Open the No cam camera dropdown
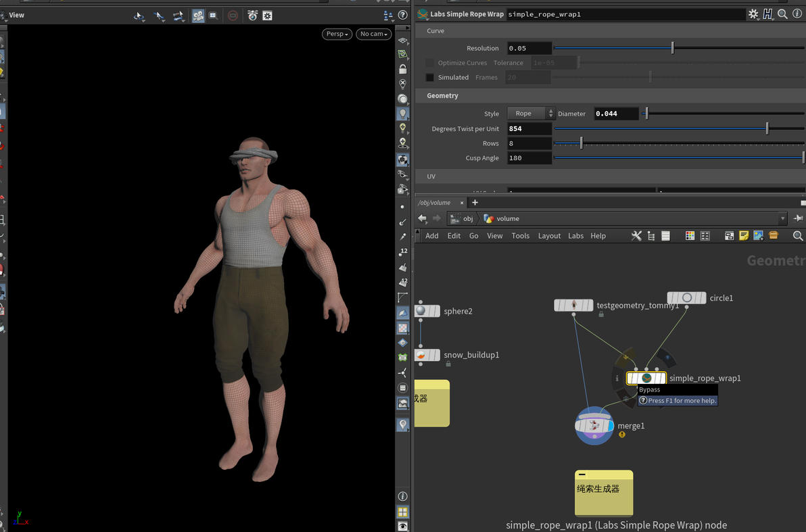 click(x=373, y=34)
